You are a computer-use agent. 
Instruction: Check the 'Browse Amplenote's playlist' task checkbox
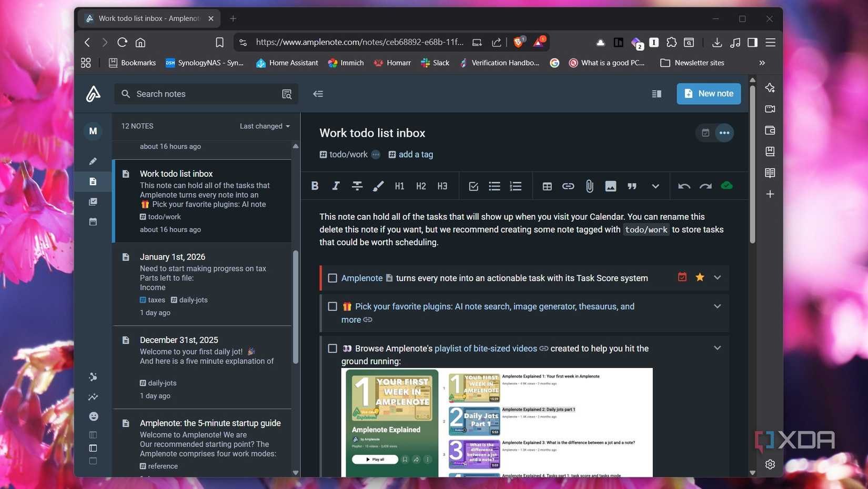click(x=332, y=348)
